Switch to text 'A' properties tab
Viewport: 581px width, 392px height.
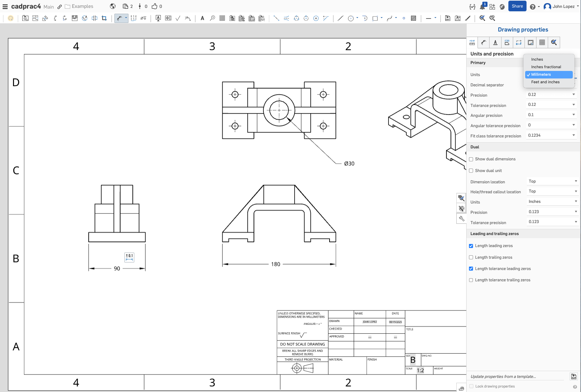(495, 42)
